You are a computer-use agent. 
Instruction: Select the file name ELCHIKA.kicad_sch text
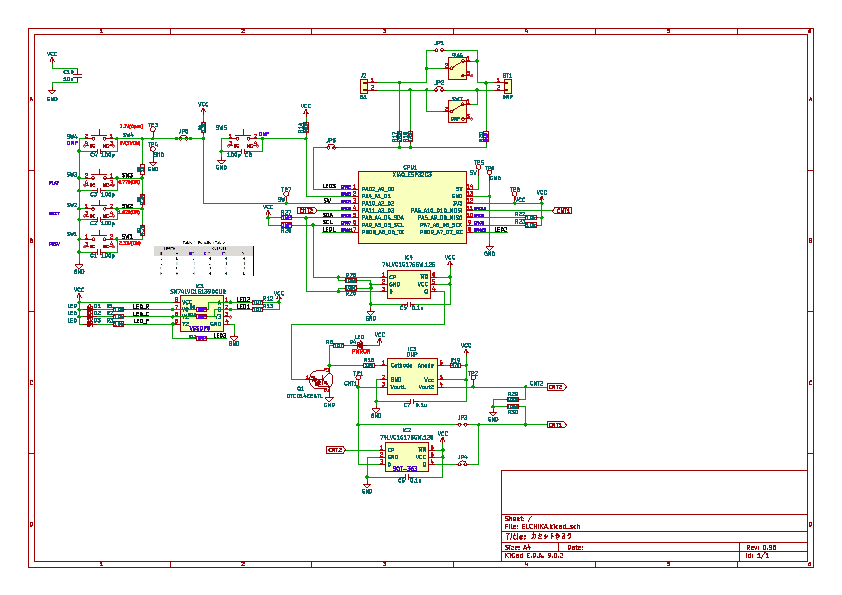click(543, 526)
